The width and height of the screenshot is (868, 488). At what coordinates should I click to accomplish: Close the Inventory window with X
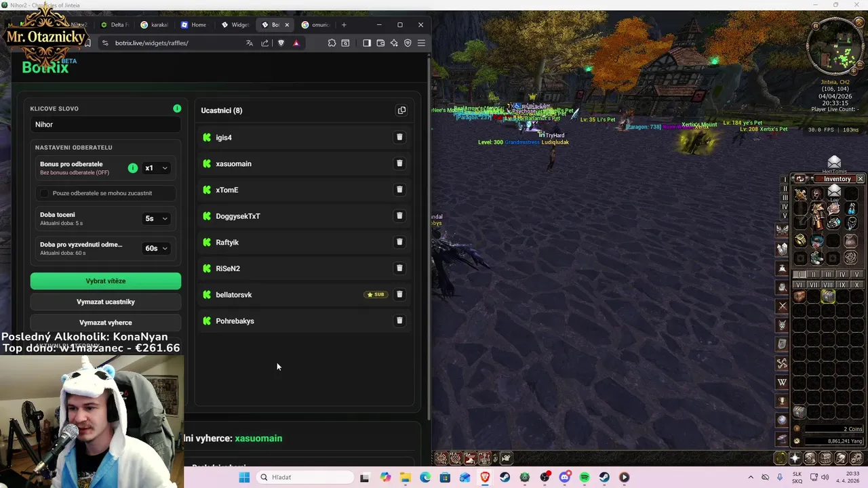click(860, 179)
